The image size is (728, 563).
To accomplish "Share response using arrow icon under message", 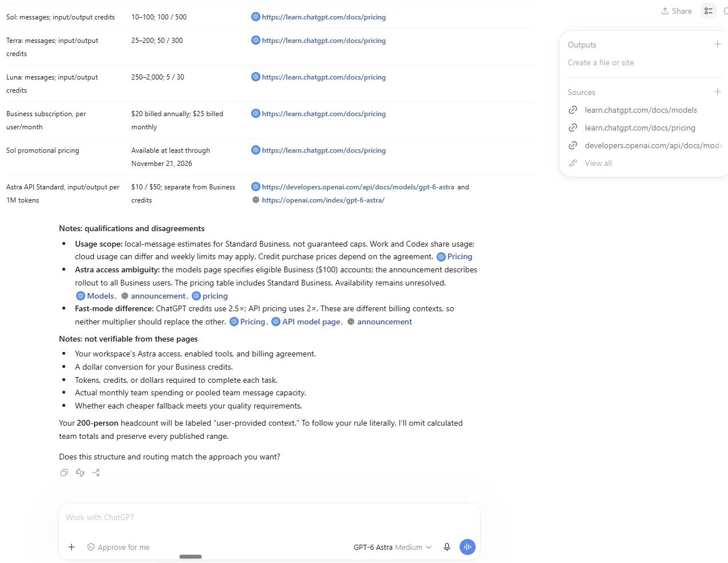I will point(96,473).
